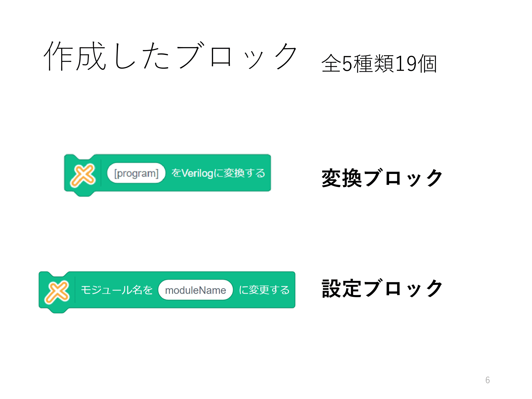Click the bottom tab of the module name block

pos(59,311)
